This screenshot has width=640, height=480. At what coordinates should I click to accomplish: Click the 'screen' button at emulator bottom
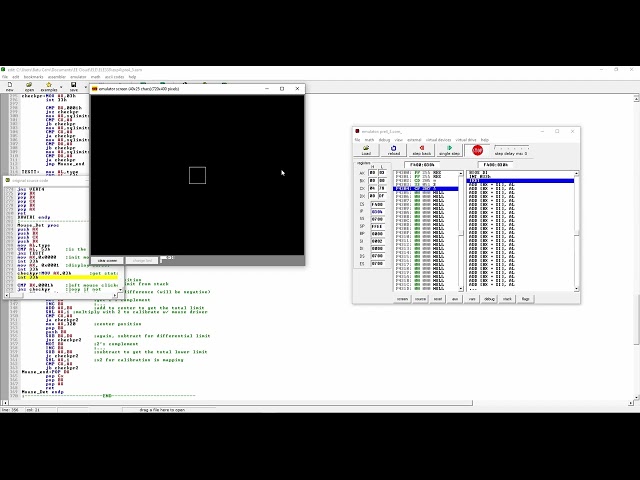coord(402,299)
